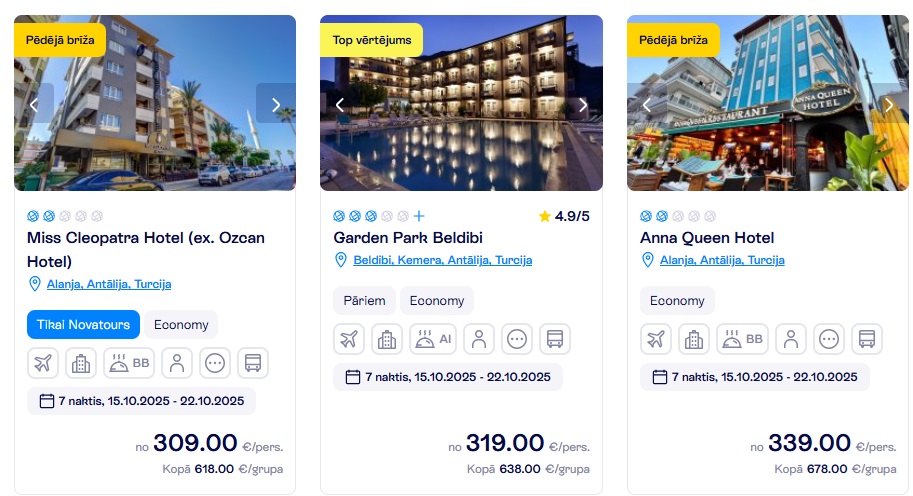This screenshot has width=913, height=496.
Task: Select the Pāriem tag on Garden Park card
Action: (x=364, y=300)
